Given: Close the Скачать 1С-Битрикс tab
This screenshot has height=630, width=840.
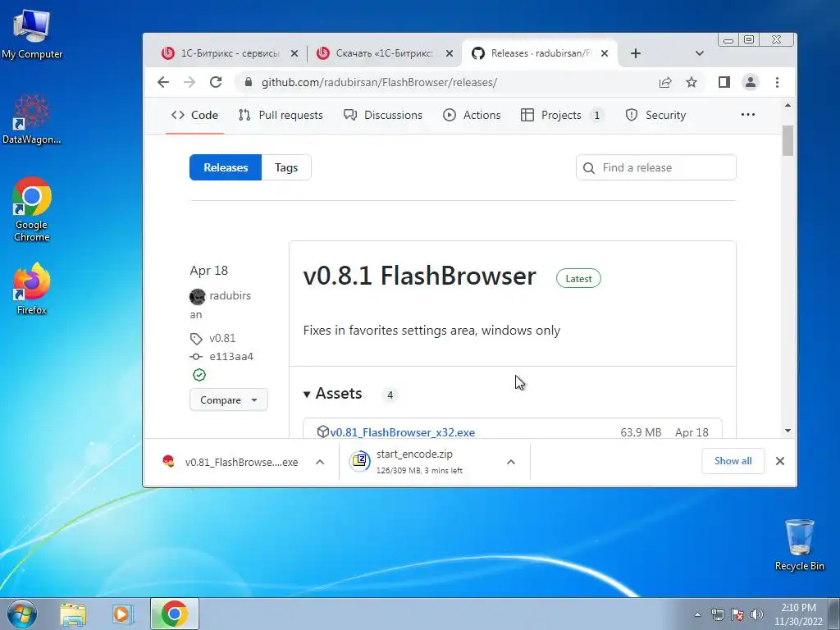Looking at the screenshot, I should (x=450, y=53).
